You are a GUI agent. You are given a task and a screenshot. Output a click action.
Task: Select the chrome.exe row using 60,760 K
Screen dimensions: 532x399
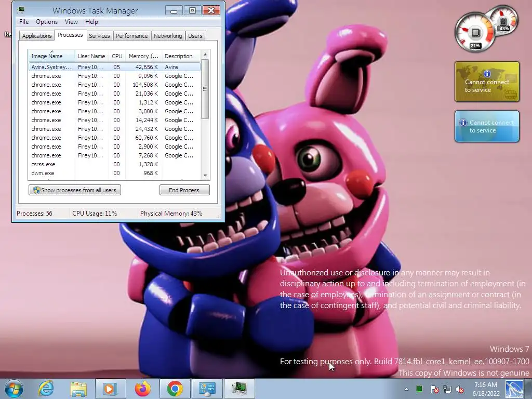(115, 138)
